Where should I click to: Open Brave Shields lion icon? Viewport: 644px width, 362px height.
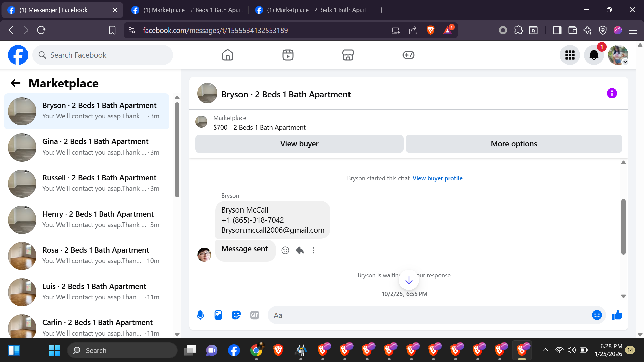coord(431,30)
